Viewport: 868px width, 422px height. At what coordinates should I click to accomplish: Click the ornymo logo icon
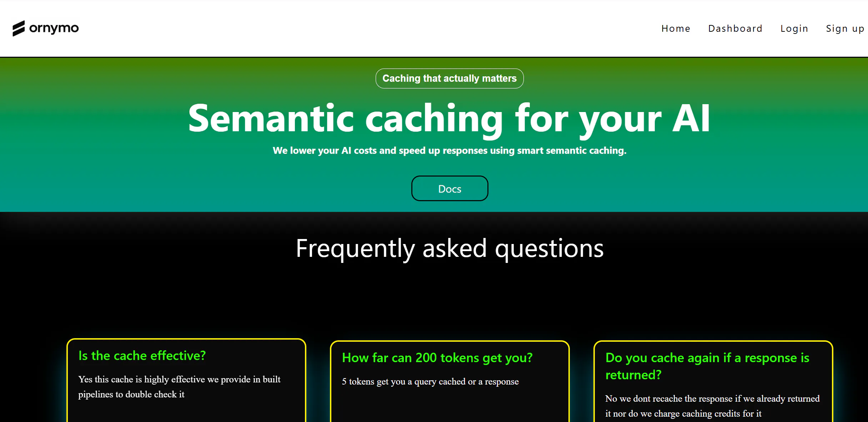(x=19, y=28)
